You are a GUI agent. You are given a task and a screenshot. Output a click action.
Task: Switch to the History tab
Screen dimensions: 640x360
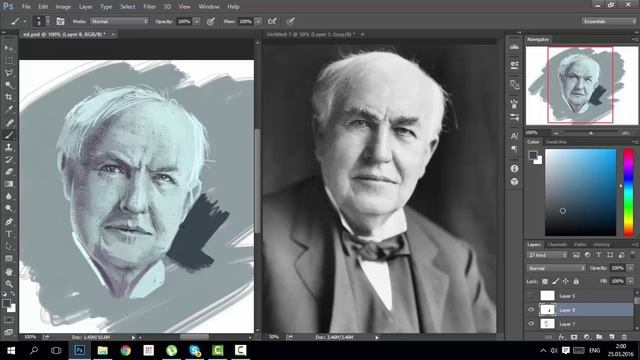(x=601, y=244)
